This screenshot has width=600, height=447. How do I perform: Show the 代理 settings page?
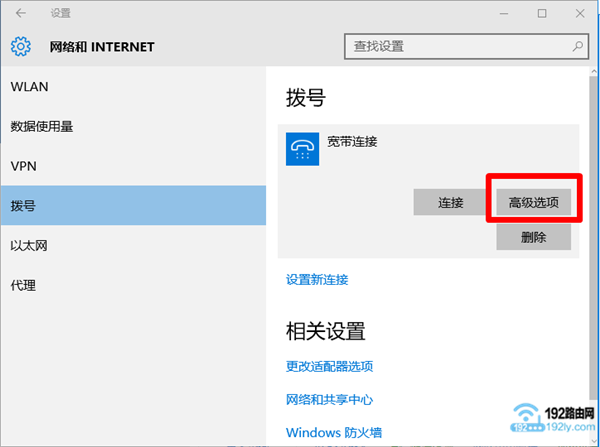tap(23, 286)
